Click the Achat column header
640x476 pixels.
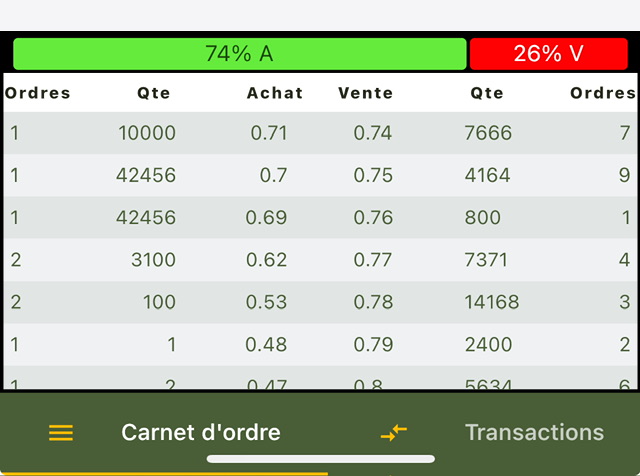click(x=275, y=93)
